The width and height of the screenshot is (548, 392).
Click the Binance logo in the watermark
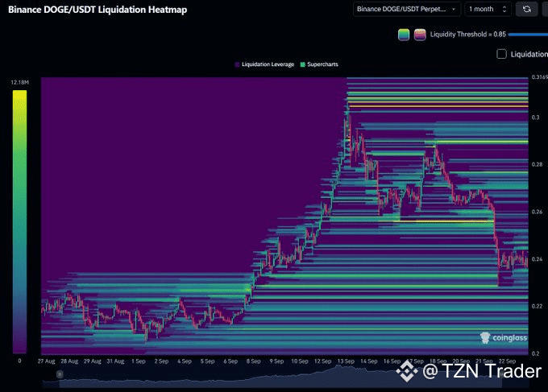pos(409,371)
